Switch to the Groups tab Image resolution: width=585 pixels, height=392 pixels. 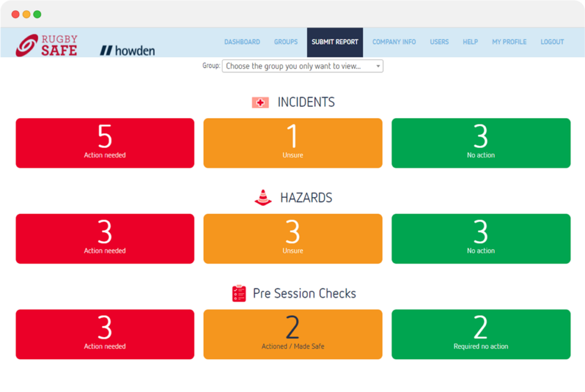pyautogui.click(x=285, y=42)
